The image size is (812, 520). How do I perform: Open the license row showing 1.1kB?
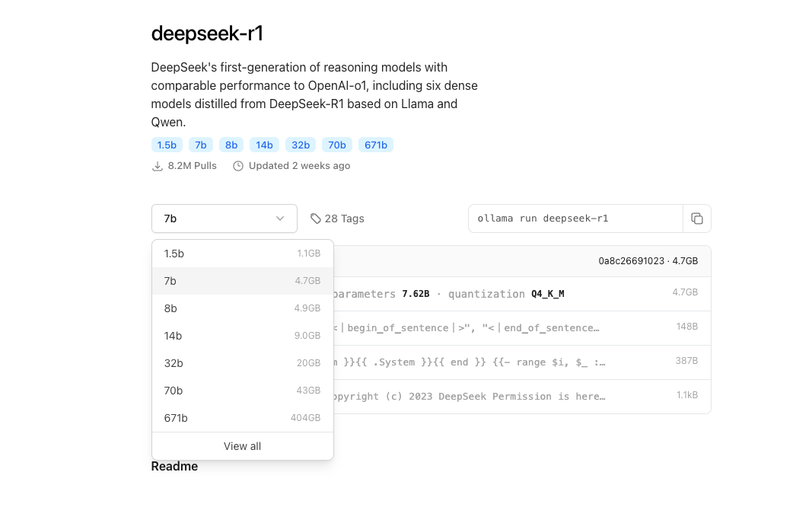[522, 396]
